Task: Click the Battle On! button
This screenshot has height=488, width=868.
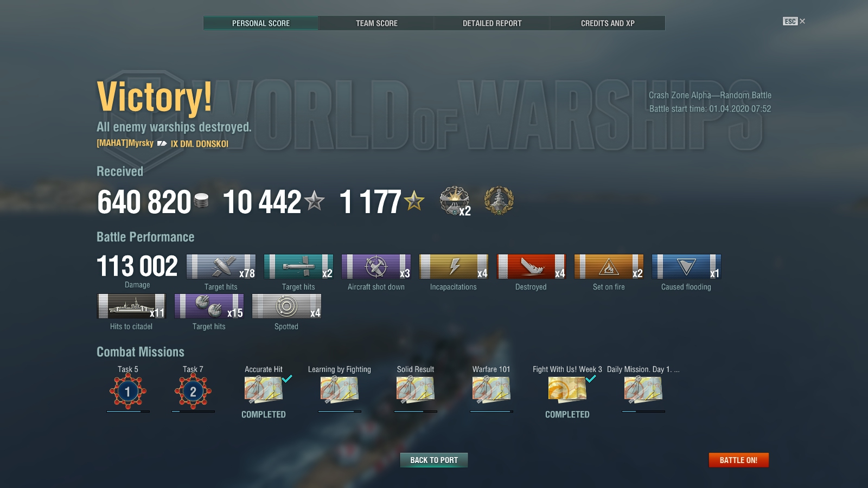Action: click(738, 460)
